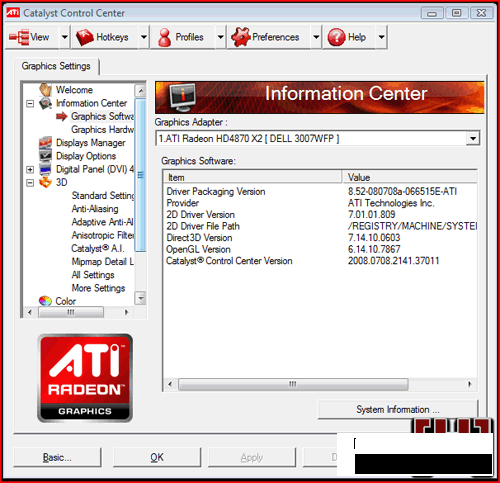Click the Value column header
The width and height of the screenshot is (500, 483).
point(410,177)
